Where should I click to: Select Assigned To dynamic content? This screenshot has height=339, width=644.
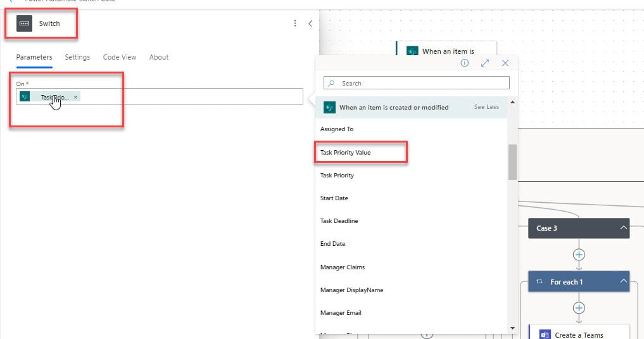[337, 129]
